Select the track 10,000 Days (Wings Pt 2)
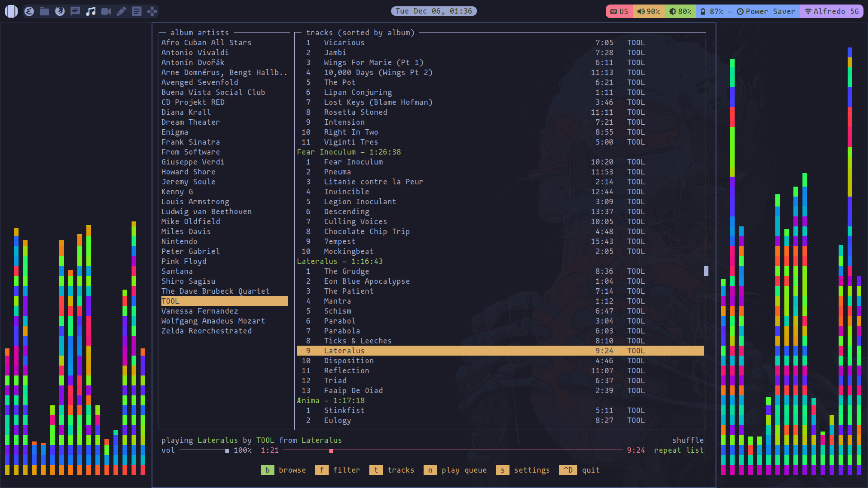Image resolution: width=868 pixels, height=488 pixels. coord(500,72)
